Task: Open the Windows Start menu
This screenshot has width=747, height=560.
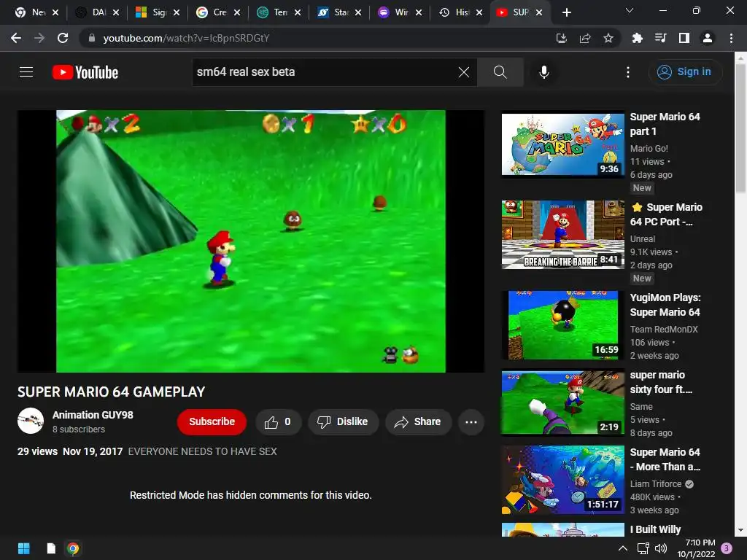Action: 24,548
